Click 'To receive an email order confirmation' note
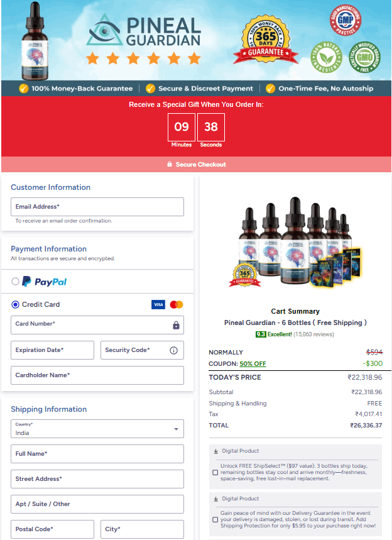The image size is (392, 540). coord(63,221)
